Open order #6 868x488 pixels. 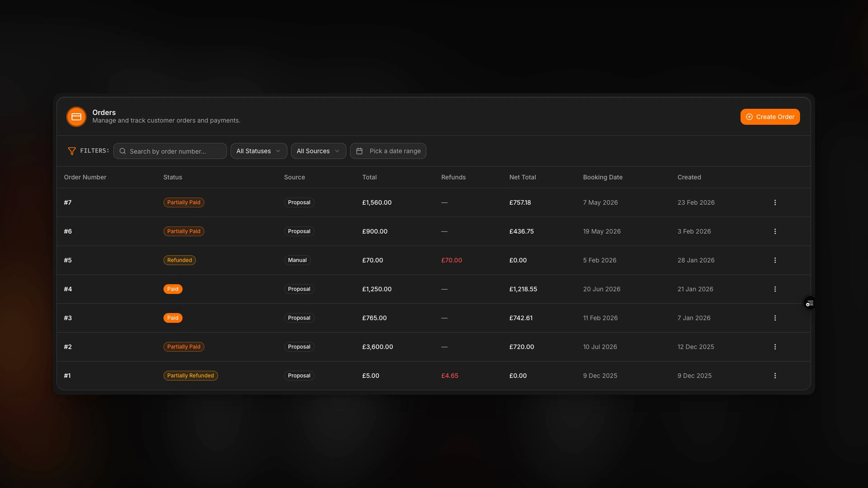tap(68, 231)
